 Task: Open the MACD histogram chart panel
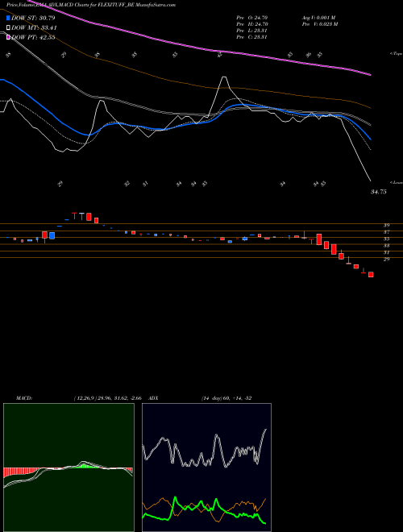click(x=69, y=468)
